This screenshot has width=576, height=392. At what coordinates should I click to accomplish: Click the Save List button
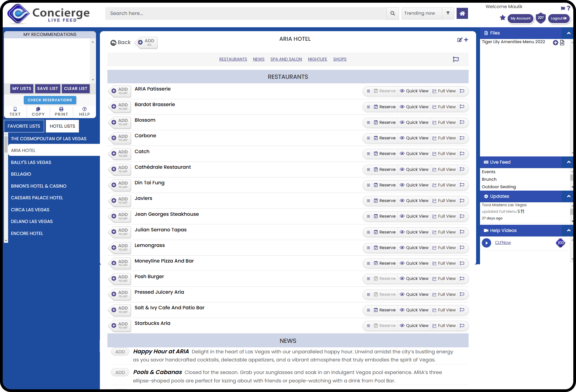47,89
